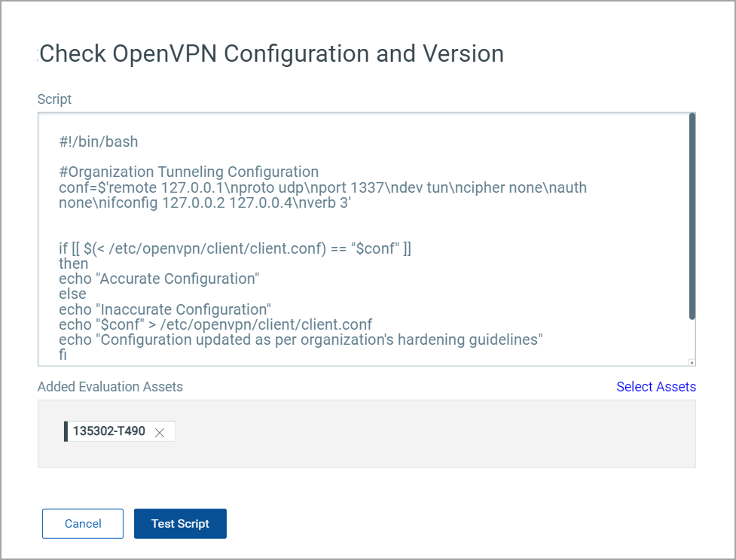Run the script with Test Script button
Image resolution: width=736 pixels, height=560 pixels.
coord(180,524)
